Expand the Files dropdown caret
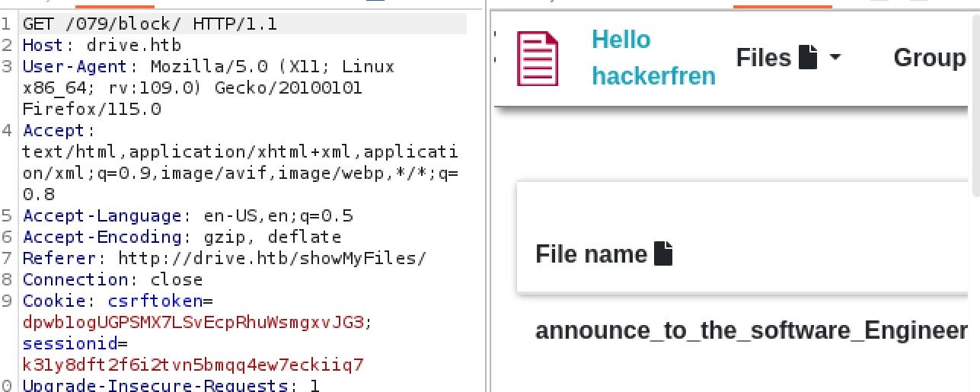Image resolution: width=980 pixels, height=392 pixels. tap(835, 58)
